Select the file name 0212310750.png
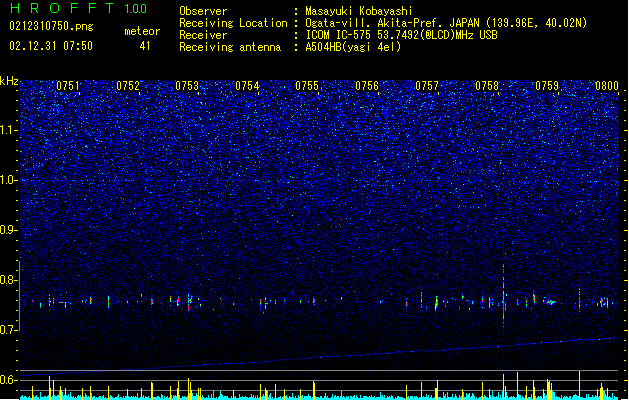Image resolution: width=629 pixels, height=400 pixels. click(51, 26)
